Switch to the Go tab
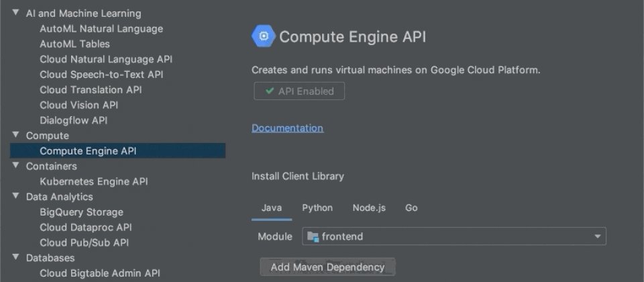Screen dimensions: 644x282 click(x=411, y=208)
